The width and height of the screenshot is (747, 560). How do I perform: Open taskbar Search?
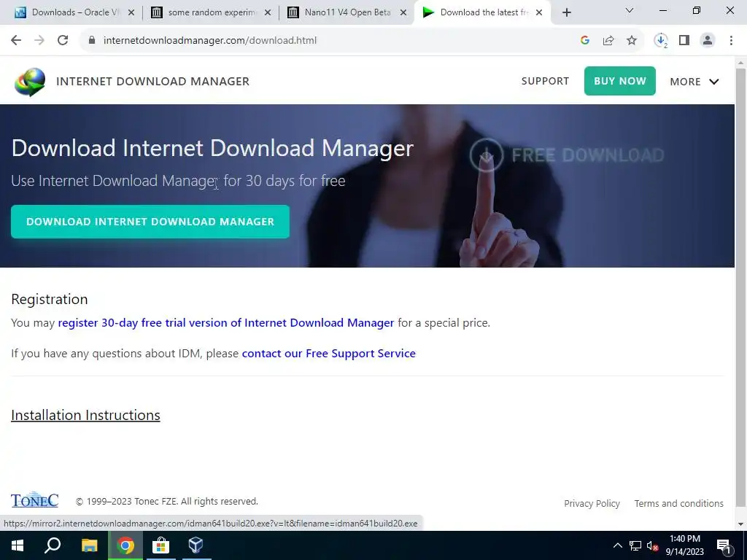tap(53, 545)
